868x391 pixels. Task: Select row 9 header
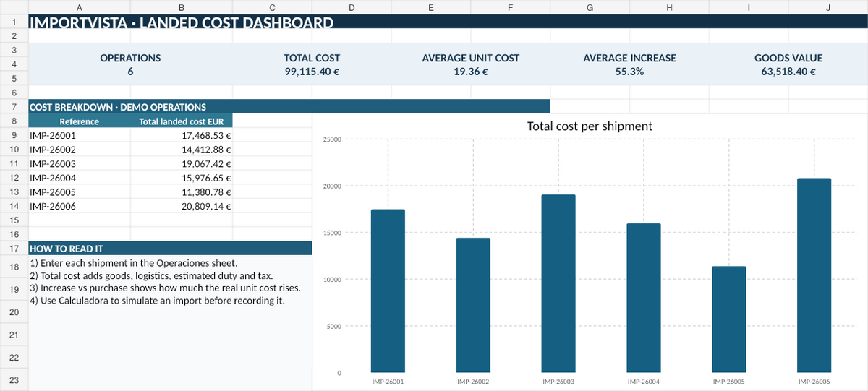tap(14, 135)
